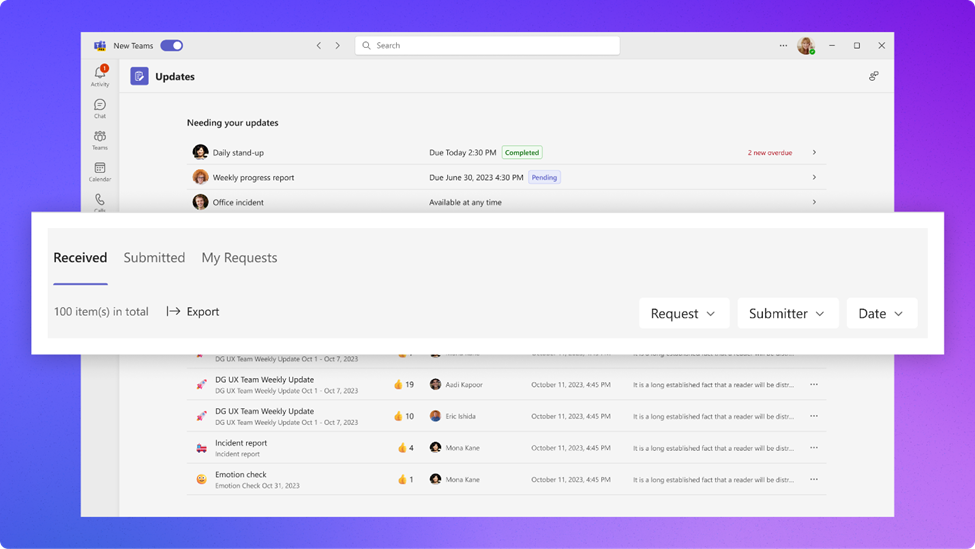
Task: Open the Date filter dropdown
Action: (x=881, y=313)
